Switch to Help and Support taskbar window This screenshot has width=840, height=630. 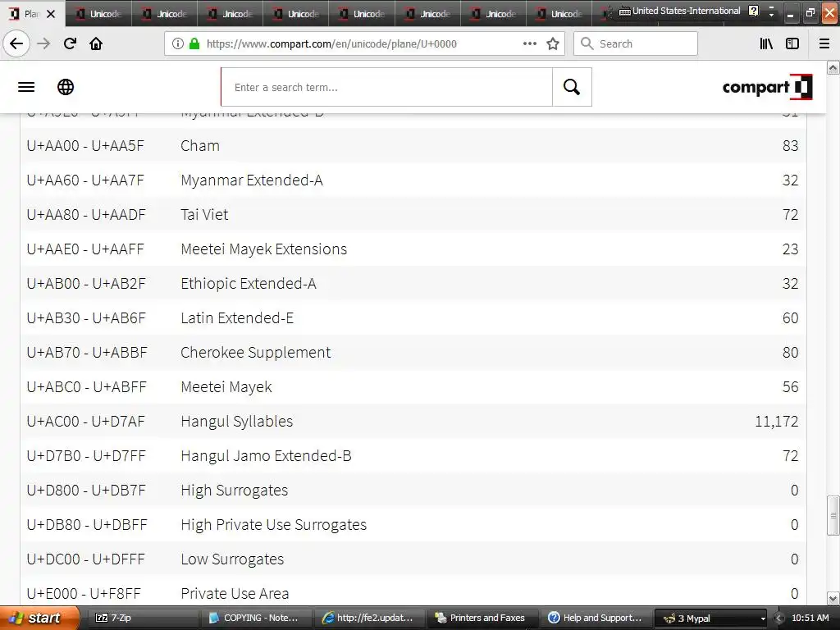[596, 618]
